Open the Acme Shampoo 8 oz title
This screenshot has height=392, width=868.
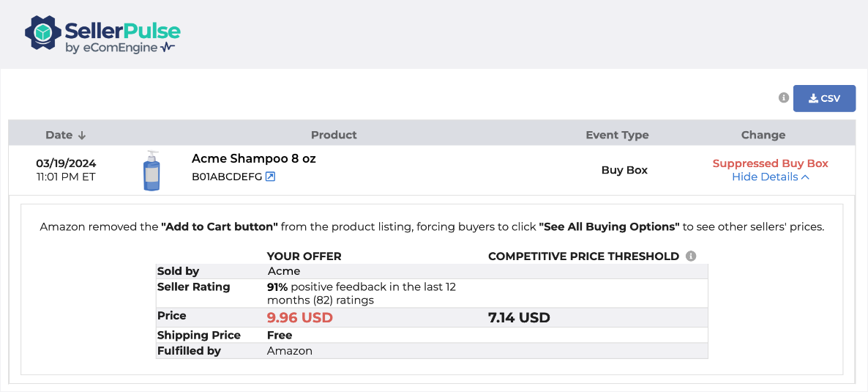253,158
